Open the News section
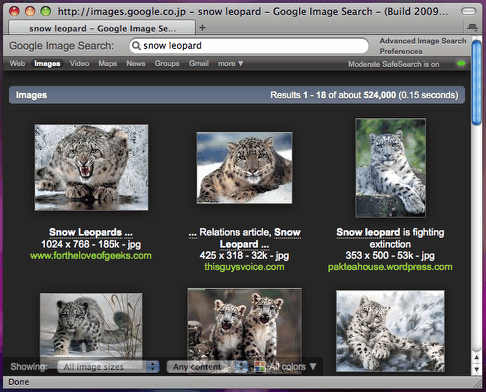The image size is (486, 392). 136,63
